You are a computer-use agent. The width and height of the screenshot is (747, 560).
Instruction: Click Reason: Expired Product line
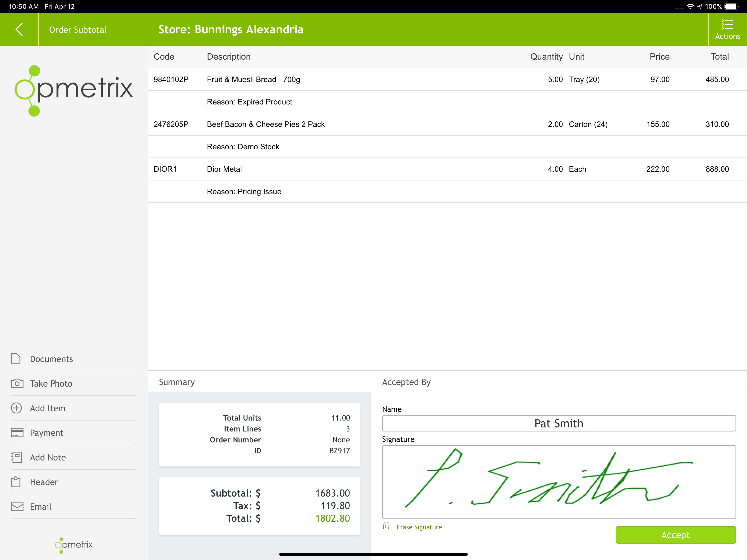(249, 102)
